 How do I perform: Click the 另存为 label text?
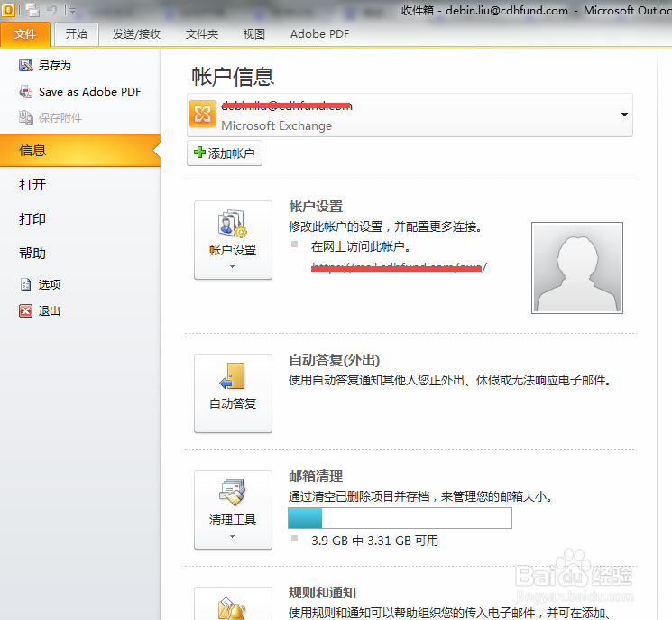(x=55, y=65)
